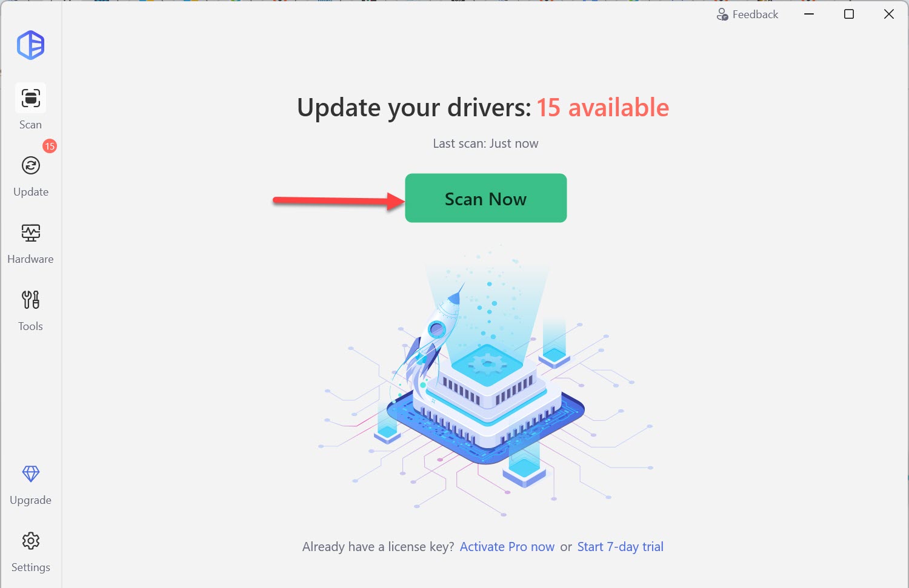Open the Settings gear icon
The image size is (909, 588).
[x=31, y=541]
